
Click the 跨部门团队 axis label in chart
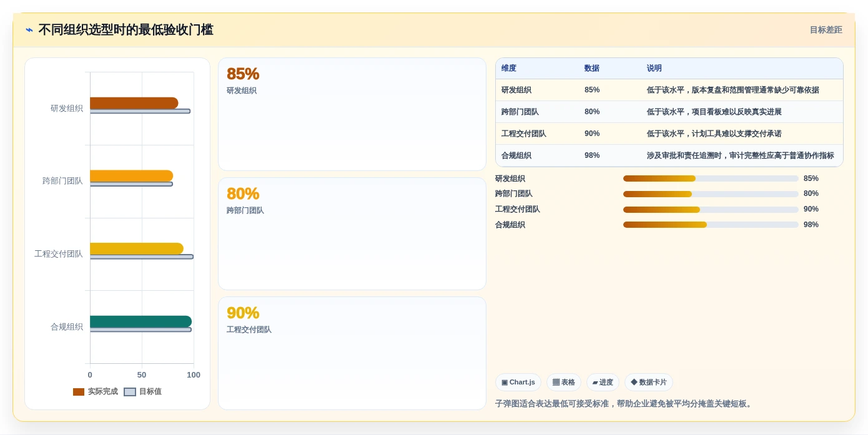point(62,181)
